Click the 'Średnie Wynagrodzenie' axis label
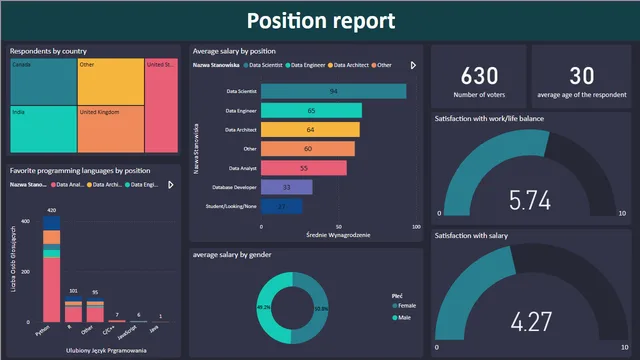Screen dimensions: 640x360 [338, 235]
